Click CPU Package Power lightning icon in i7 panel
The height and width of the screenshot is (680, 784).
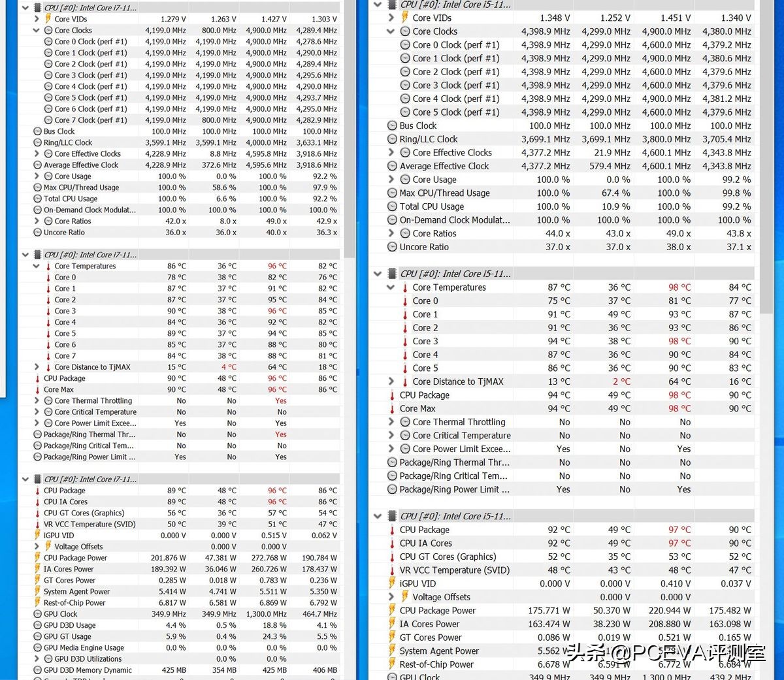38,558
